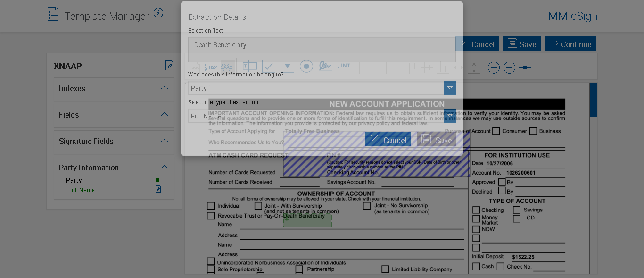Select the Full Name extraction item
The width and height of the screenshot is (644, 278).
[x=82, y=190]
